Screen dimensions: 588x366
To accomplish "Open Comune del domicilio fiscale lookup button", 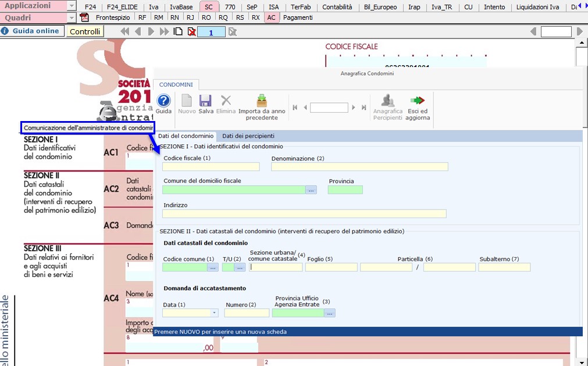I will pyautogui.click(x=311, y=190).
